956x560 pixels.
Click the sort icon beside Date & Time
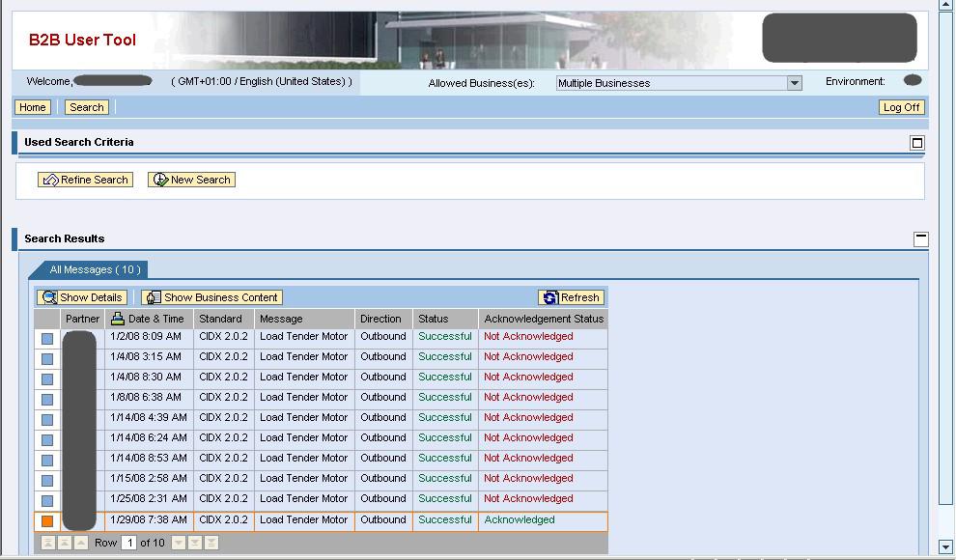118,319
